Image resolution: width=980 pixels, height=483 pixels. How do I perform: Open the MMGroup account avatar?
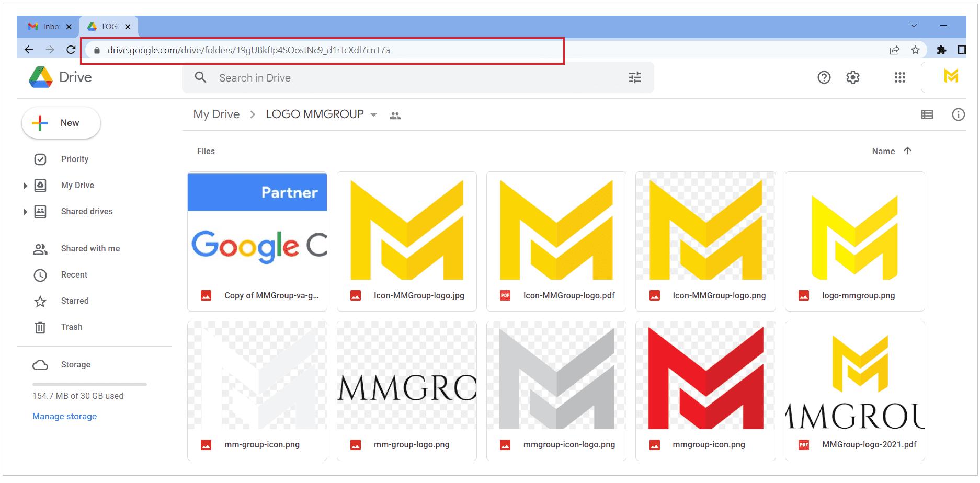click(951, 76)
